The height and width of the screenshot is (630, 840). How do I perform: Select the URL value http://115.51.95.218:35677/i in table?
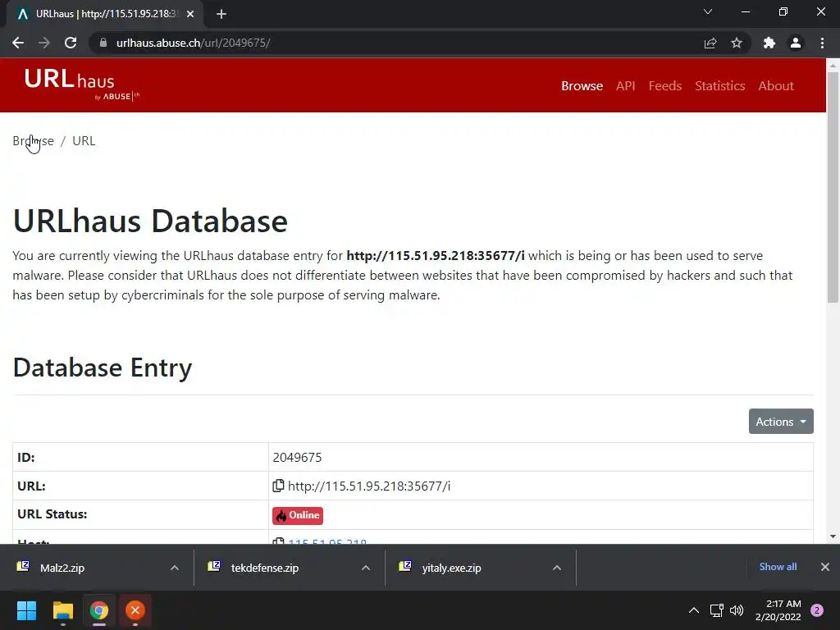coord(369,486)
